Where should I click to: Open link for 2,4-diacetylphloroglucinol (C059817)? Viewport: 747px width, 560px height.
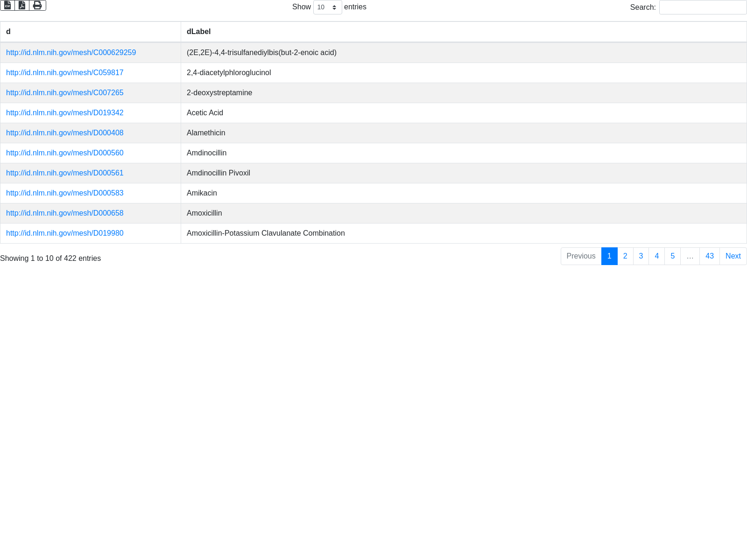[65, 73]
